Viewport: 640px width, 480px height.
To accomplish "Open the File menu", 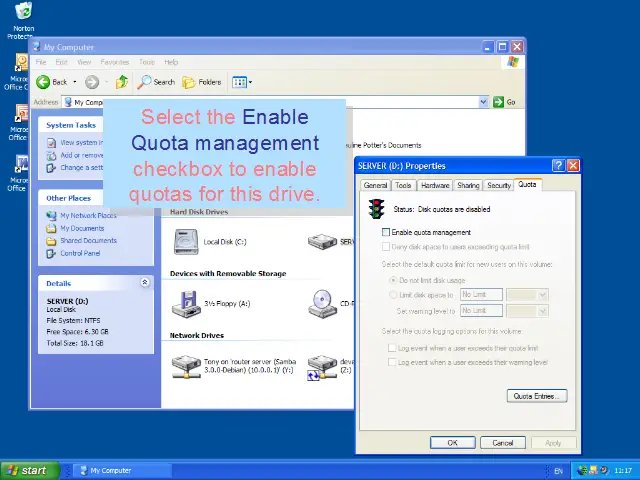I will (x=41, y=62).
